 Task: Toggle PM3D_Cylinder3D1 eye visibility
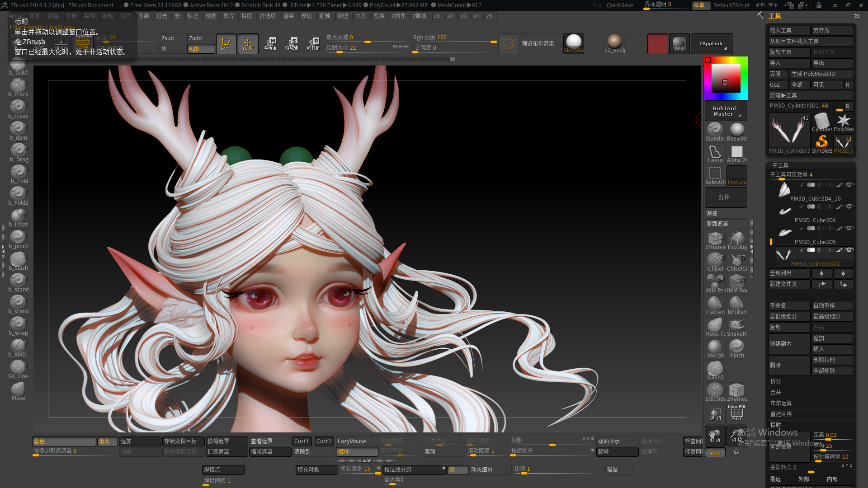[849, 250]
